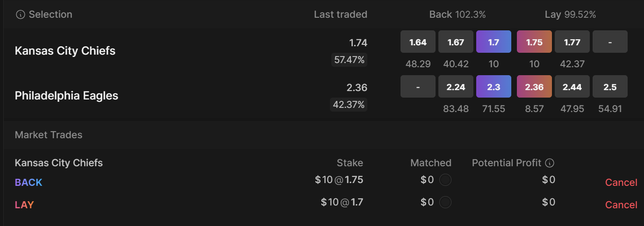Click Chiefs back odds 1.67

[x=456, y=42]
